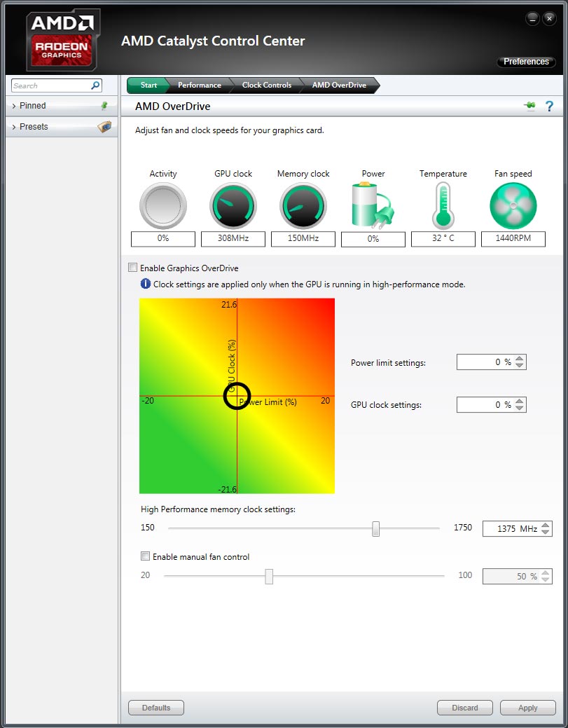Open Preferences menu

526,62
